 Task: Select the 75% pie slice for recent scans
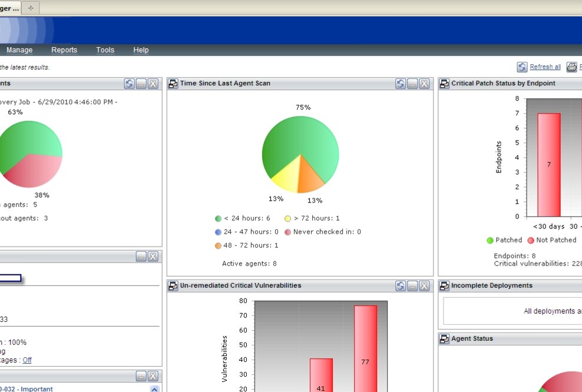click(300, 135)
